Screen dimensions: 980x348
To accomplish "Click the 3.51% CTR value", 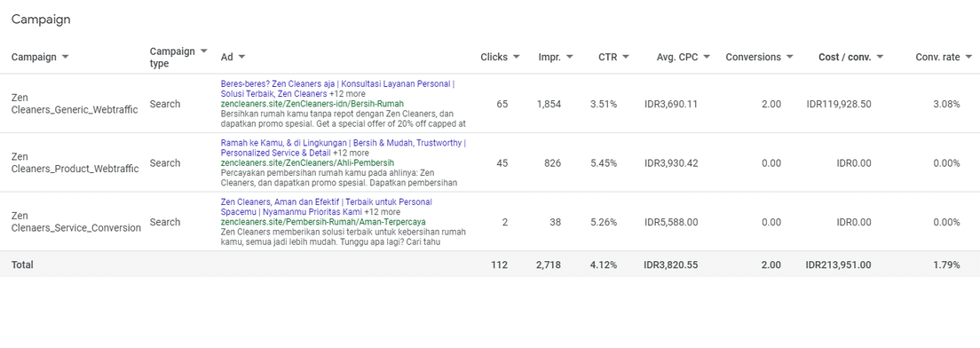I will (604, 104).
